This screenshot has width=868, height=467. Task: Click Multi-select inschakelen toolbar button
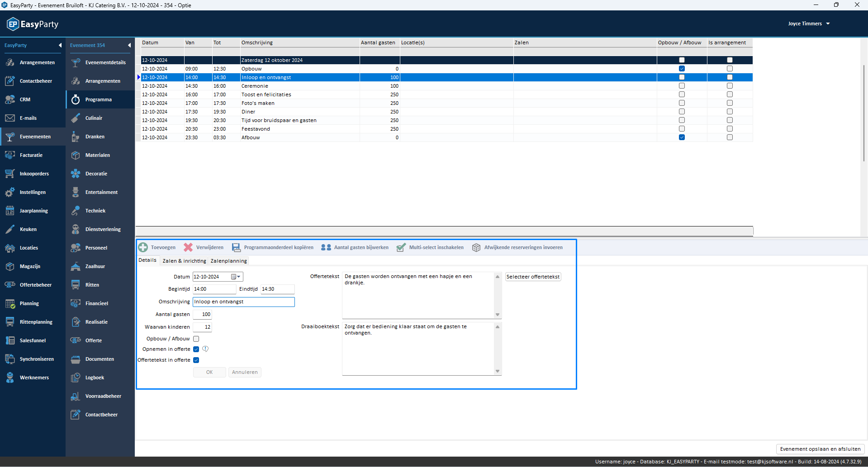click(430, 247)
